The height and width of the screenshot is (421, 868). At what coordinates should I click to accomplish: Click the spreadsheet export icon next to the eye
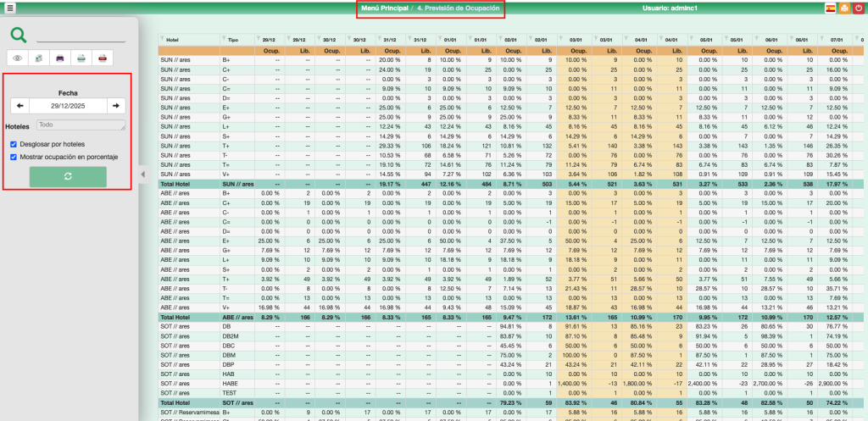click(x=39, y=58)
